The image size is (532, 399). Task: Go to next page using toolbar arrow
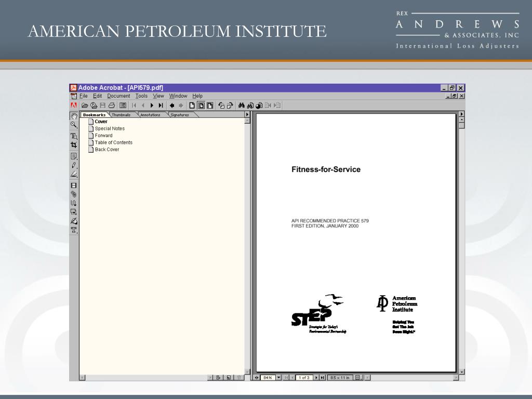pyautogui.click(x=152, y=105)
